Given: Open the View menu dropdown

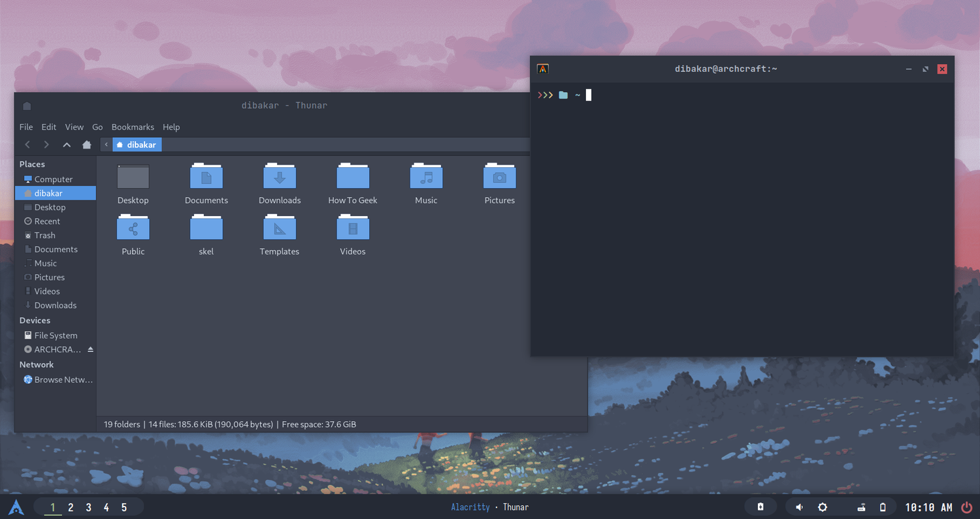Looking at the screenshot, I should [74, 127].
